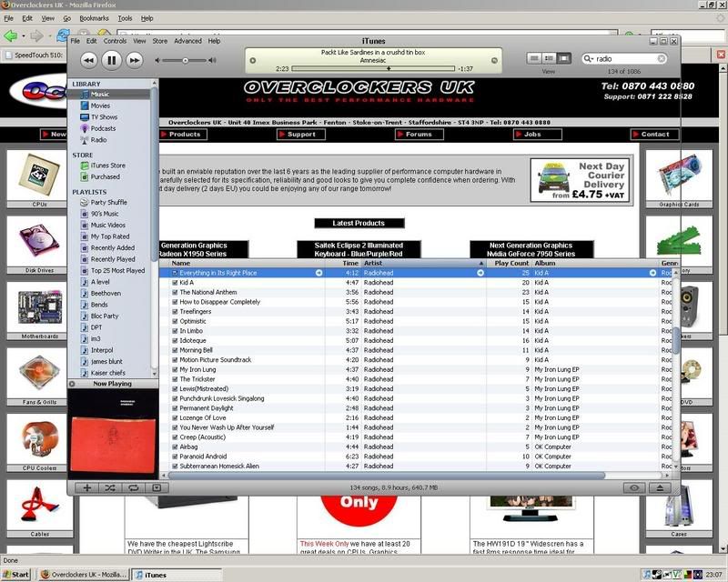Select 90's Music smart playlist

[x=105, y=214]
